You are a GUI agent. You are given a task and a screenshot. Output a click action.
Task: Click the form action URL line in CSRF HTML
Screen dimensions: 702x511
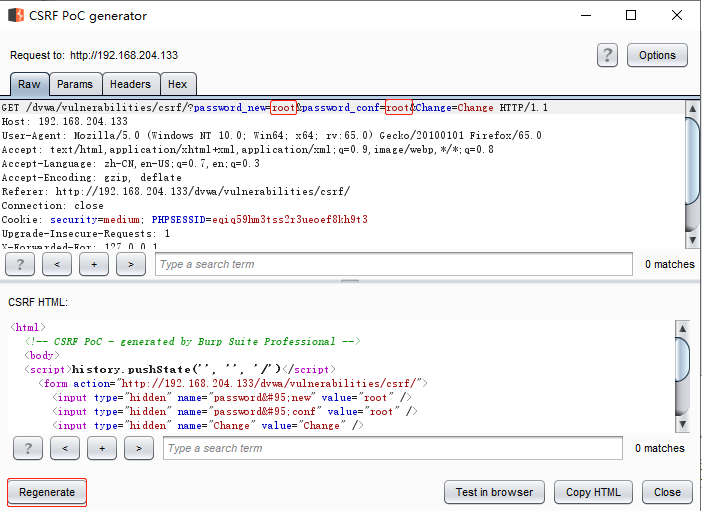pos(233,383)
